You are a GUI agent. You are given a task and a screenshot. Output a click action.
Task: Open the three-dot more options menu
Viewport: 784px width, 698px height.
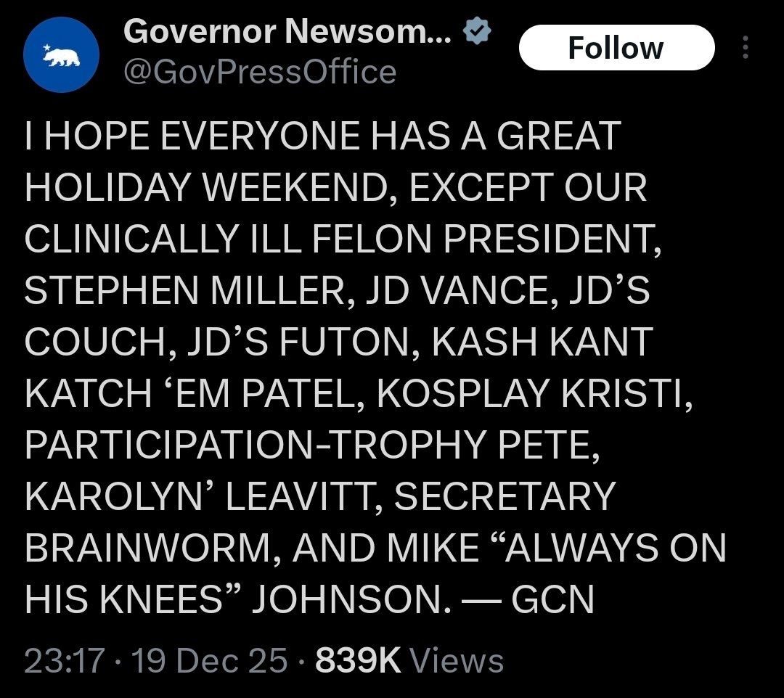tap(743, 48)
